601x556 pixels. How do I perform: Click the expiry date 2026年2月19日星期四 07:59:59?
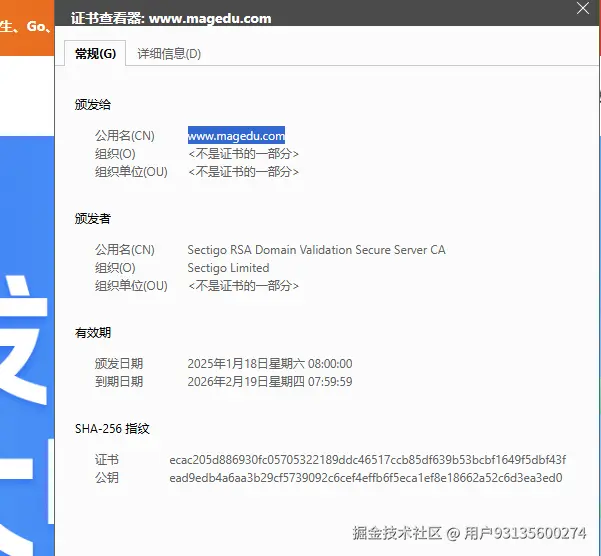pyautogui.click(x=270, y=382)
